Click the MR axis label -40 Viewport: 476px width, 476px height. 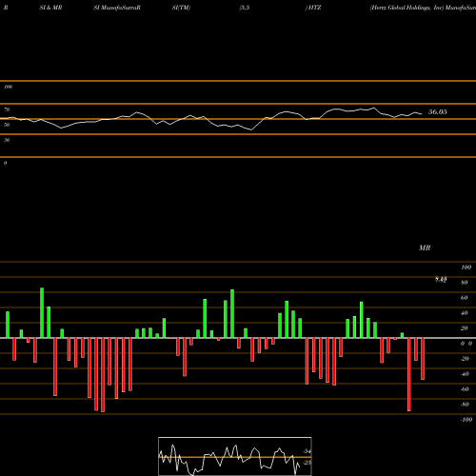pyautogui.click(x=465, y=374)
